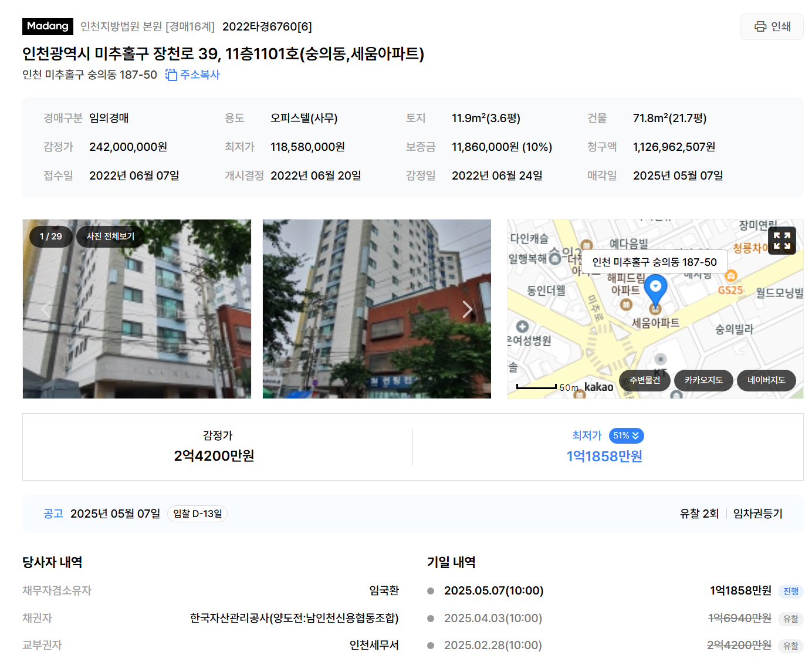The image size is (812, 662).
Task: Click the 유찰 2회 tag
Action: [699, 514]
